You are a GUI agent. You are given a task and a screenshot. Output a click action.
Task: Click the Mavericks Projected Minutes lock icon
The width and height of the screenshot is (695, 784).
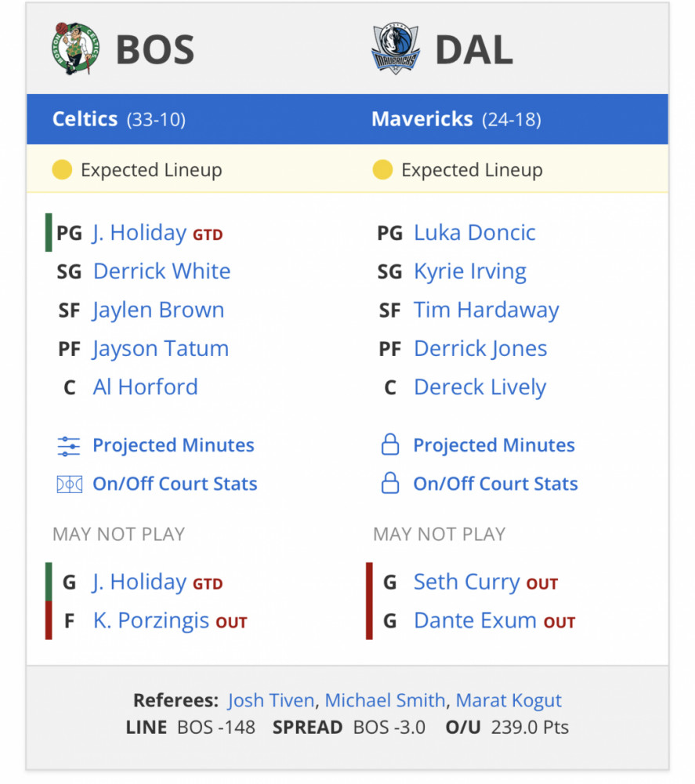[x=389, y=445]
